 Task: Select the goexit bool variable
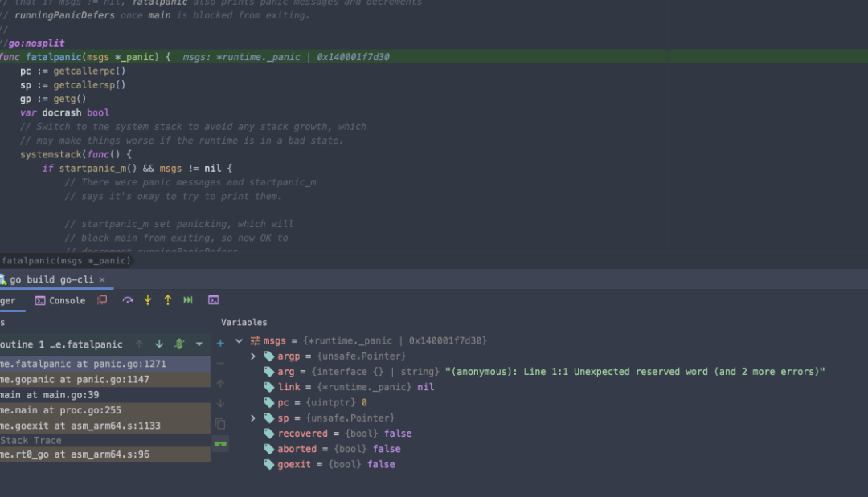click(330, 465)
